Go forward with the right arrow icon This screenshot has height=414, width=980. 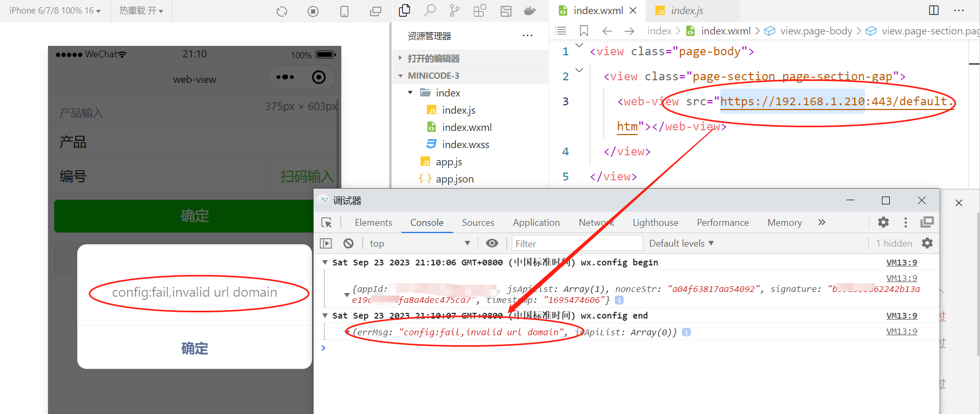(629, 31)
